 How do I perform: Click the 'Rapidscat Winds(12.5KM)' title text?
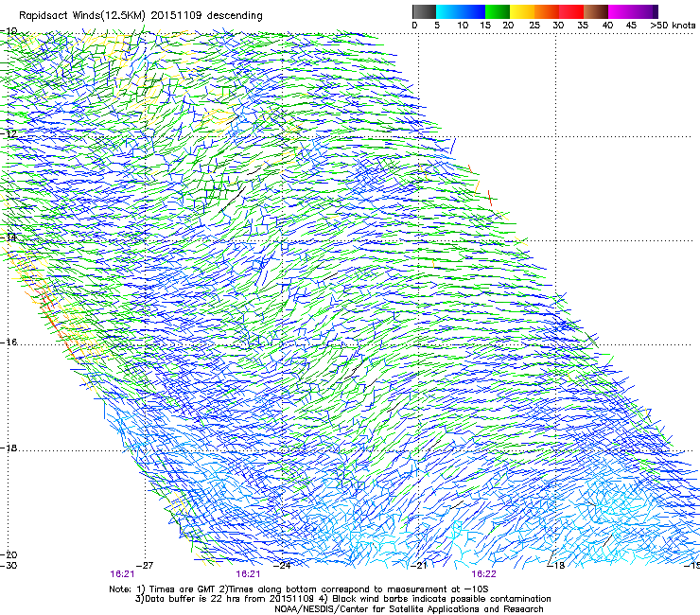[82, 16]
